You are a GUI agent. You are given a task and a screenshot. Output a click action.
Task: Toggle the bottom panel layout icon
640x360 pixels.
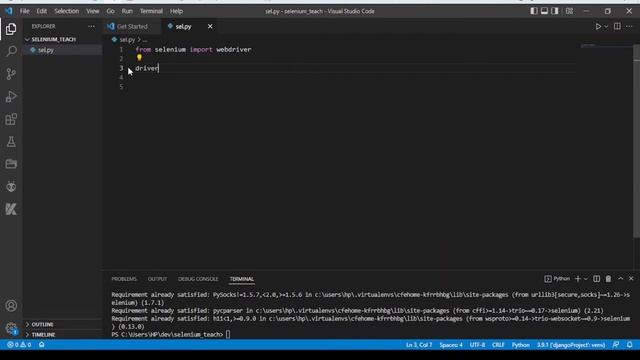tap(544, 11)
